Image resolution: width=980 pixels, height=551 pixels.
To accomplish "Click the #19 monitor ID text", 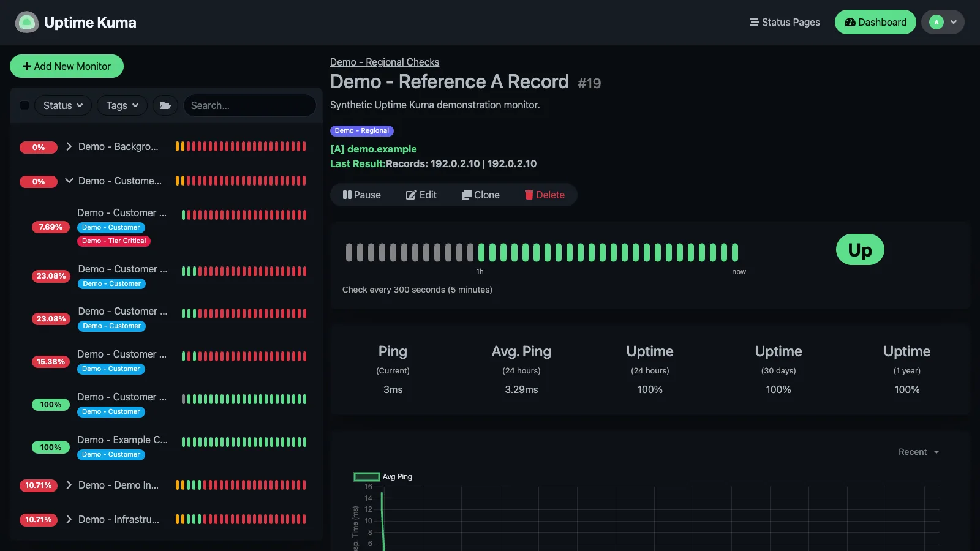I will pos(589,83).
